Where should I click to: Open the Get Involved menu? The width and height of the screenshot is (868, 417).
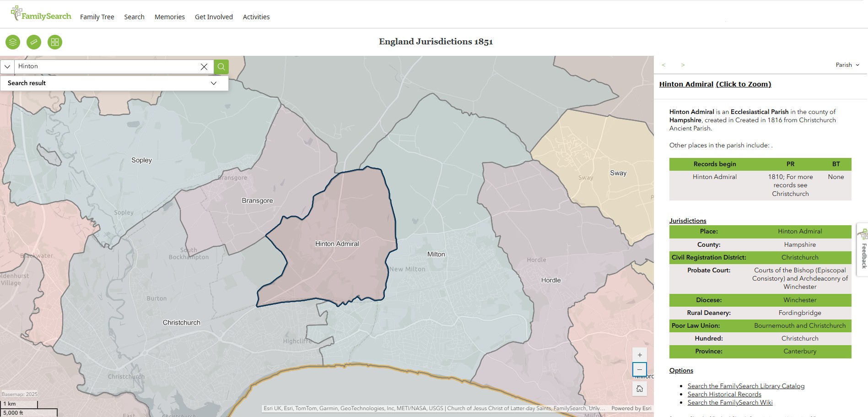coord(214,17)
